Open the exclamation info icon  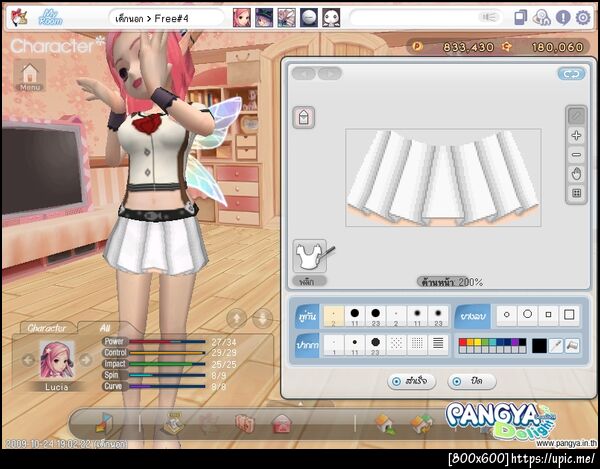(563, 18)
